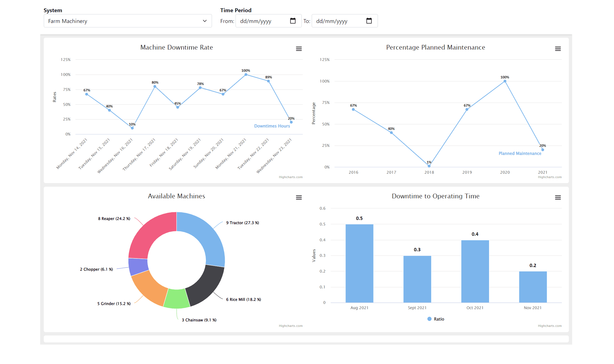The height and width of the screenshot is (364, 614).
Task: Open calendar picker for From date
Action: point(293,21)
